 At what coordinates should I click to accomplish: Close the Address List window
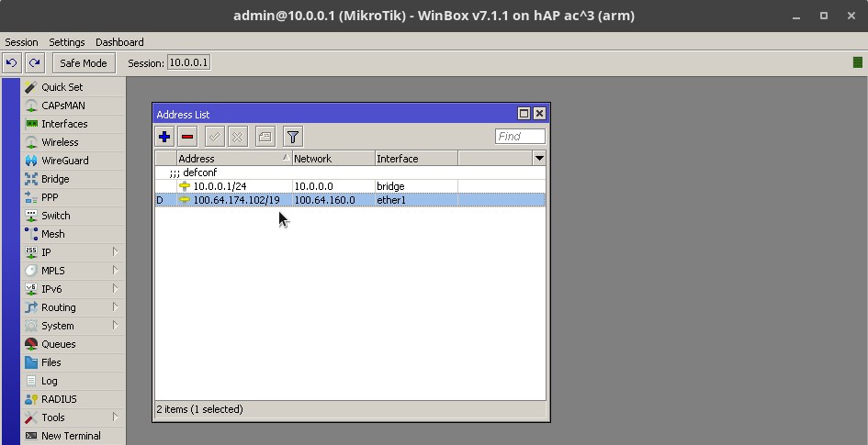[x=539, y=114]
